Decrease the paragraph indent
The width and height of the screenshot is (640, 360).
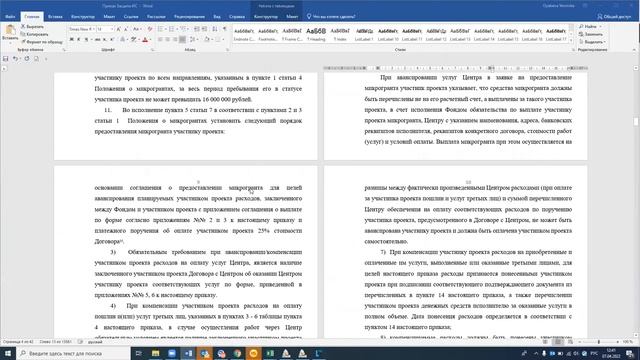[x=197, y=29]
